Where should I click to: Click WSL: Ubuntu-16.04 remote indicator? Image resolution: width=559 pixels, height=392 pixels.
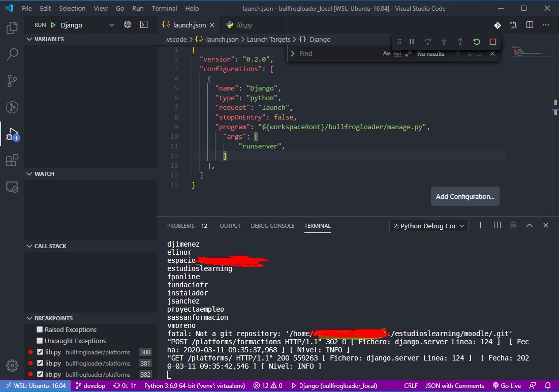coord(35,385)
